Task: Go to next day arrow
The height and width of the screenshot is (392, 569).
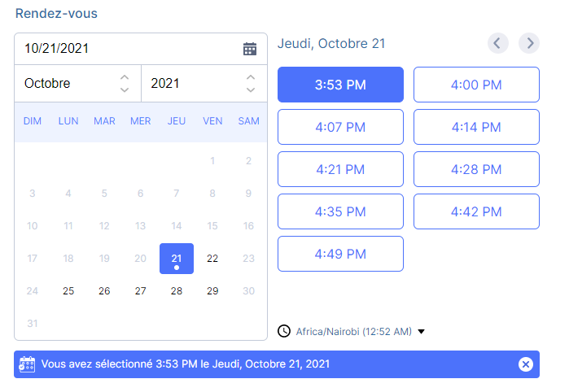Action: pos(529,43)
